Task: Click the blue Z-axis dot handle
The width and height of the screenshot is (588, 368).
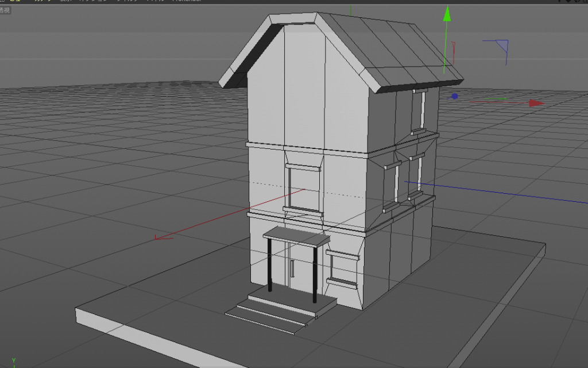Action: click(x=455, y=96)
